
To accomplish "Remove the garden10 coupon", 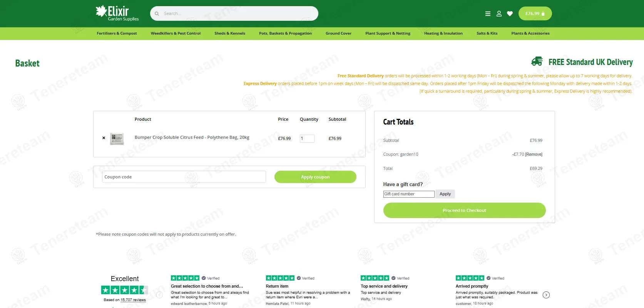I will tap(534, 154).
